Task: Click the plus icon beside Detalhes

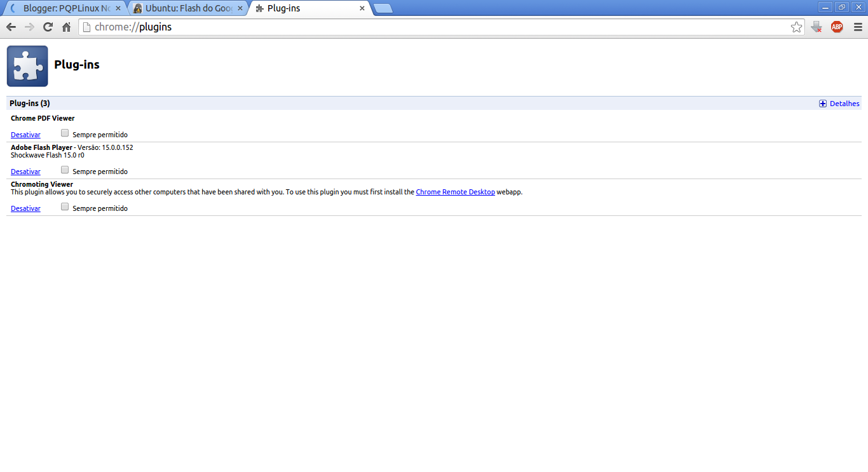Action: click(823, 104)
